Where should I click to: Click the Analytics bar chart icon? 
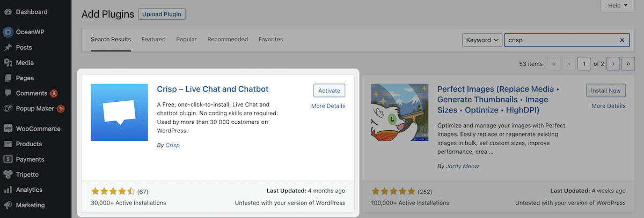click(8, 190)
